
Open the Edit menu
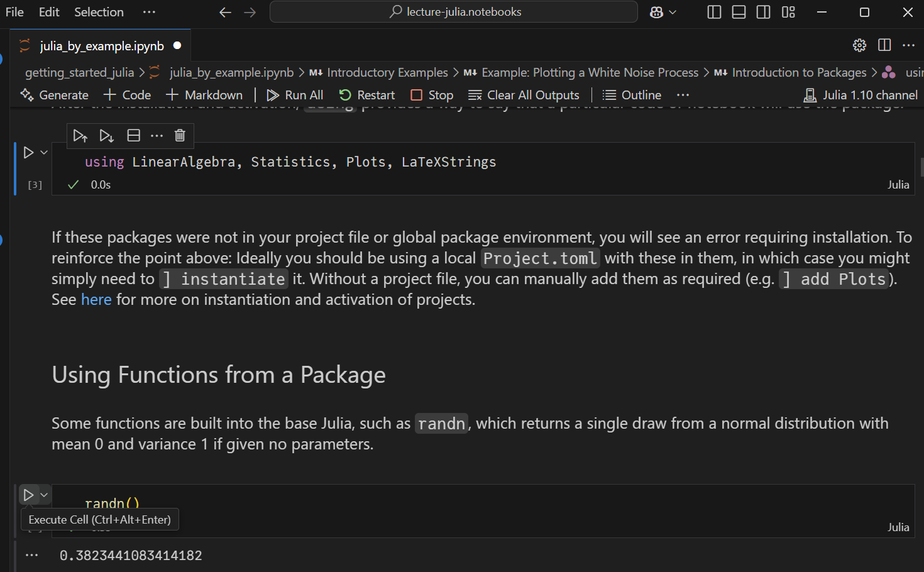[x=49, y=12]
